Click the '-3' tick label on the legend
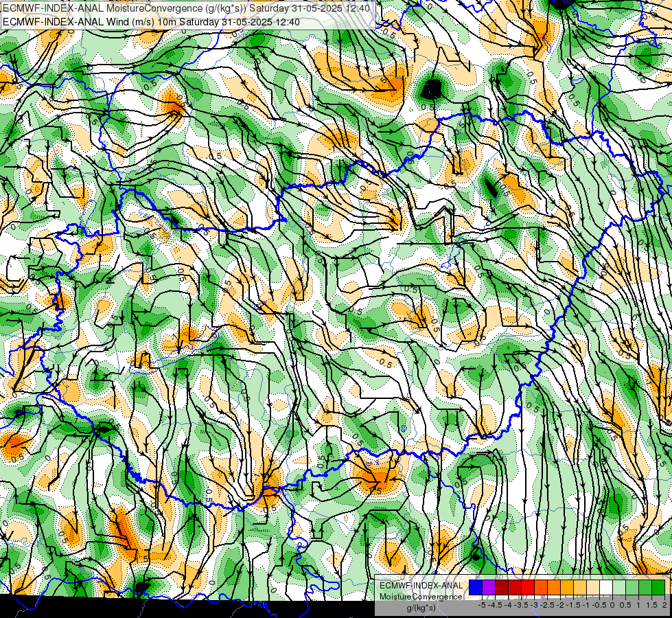The width and height of the screenshot is (672, 618). [x=534, y=605]
